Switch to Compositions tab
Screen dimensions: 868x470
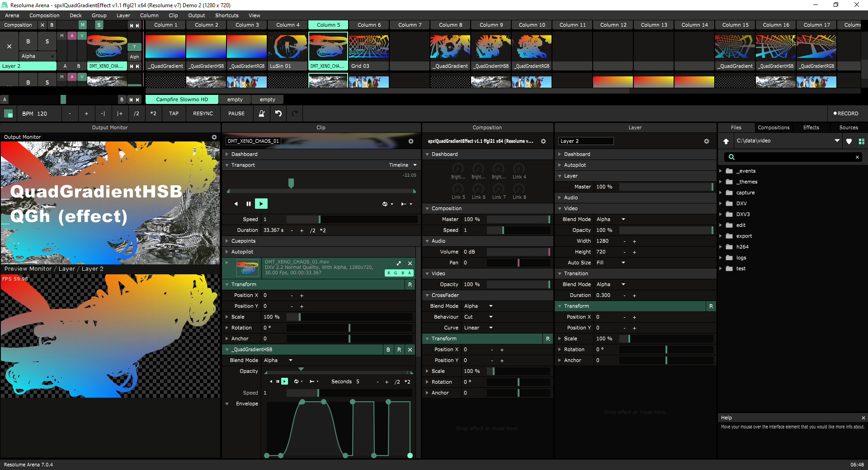774,127
